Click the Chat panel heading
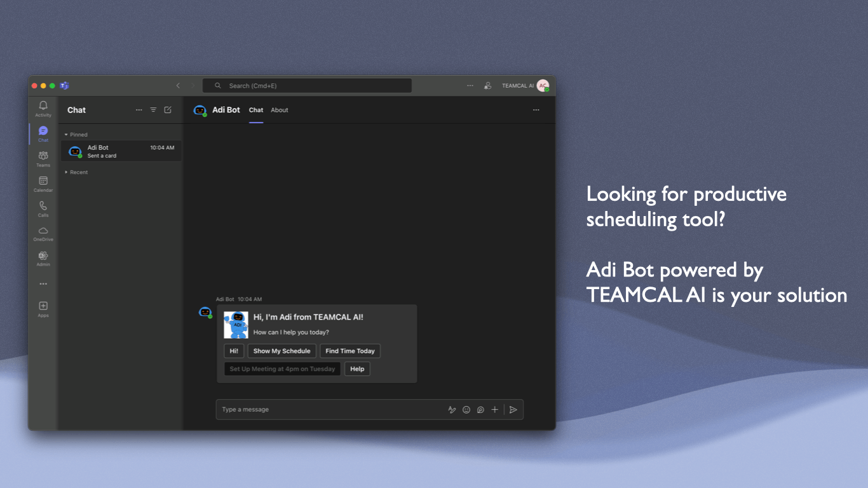The image size is (868, 488). [x=76, y=110]
